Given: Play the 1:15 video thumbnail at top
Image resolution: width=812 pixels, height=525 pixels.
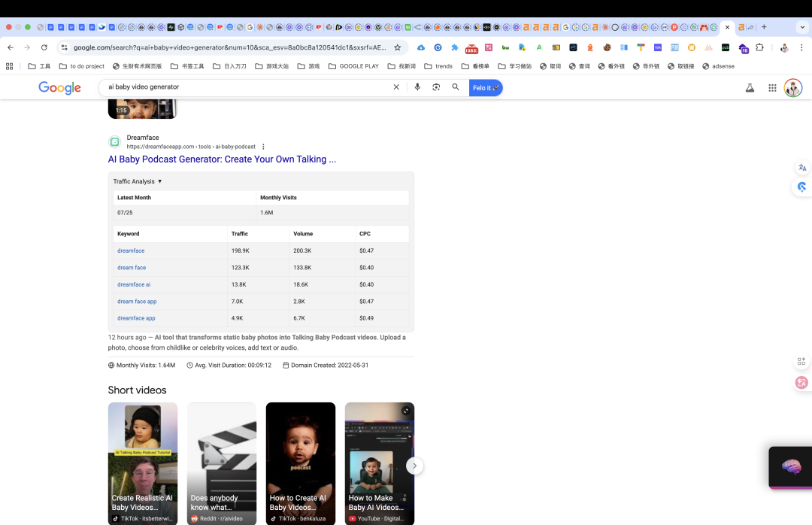Looking at the screenshot, I should click(x=142, y=109).
